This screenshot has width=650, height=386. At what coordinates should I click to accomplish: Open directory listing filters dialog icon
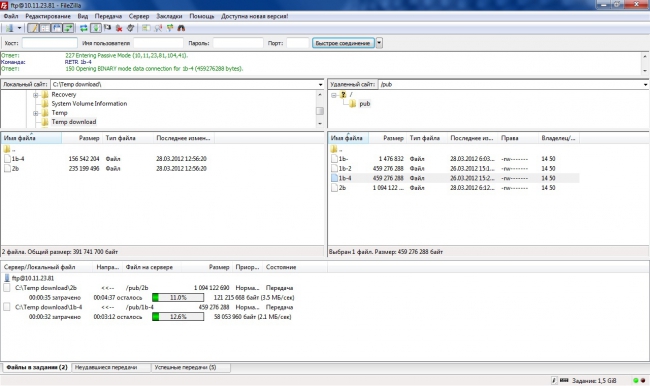pos(146,28)
